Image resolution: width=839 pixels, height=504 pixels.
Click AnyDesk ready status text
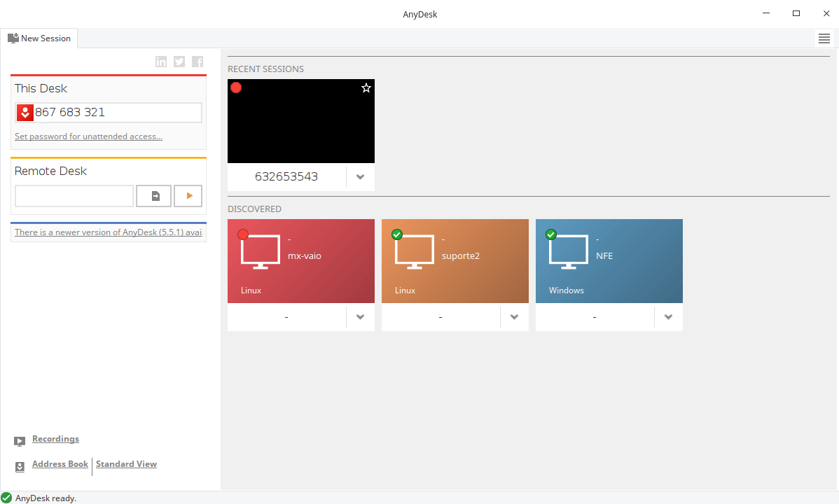pos(46,498)
